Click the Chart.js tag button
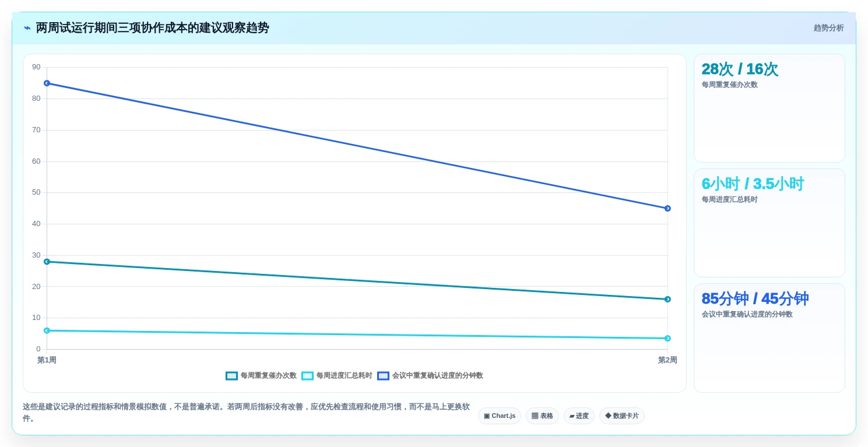Screen dimensions: 868x447 coord(500,416)
